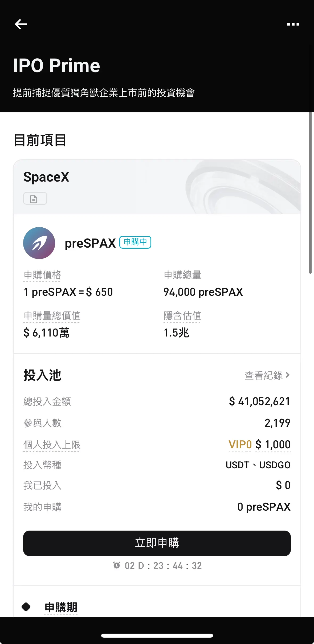314x644 pixels.
Task: Tap the 申購價格 label for details
Action: pos(42,275)
